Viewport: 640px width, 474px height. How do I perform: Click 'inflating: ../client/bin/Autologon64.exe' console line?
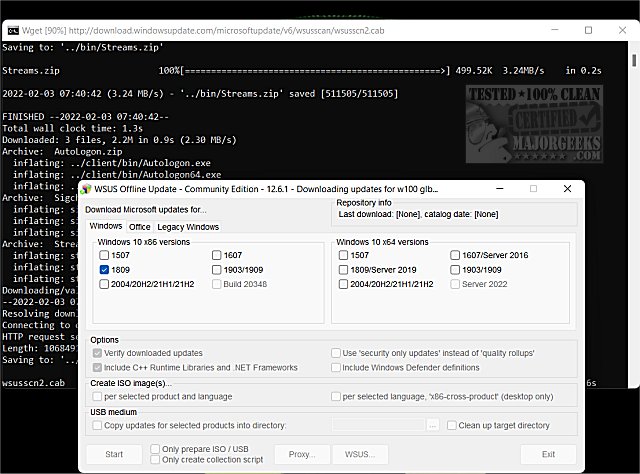pyautogui.click(x=117, y=175)
